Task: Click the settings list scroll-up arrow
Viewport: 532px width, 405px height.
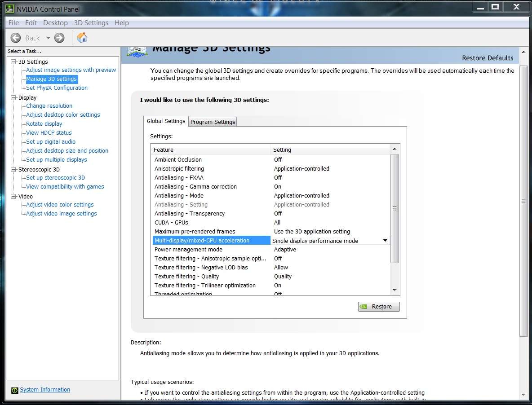Action: [x=395, y=149]
